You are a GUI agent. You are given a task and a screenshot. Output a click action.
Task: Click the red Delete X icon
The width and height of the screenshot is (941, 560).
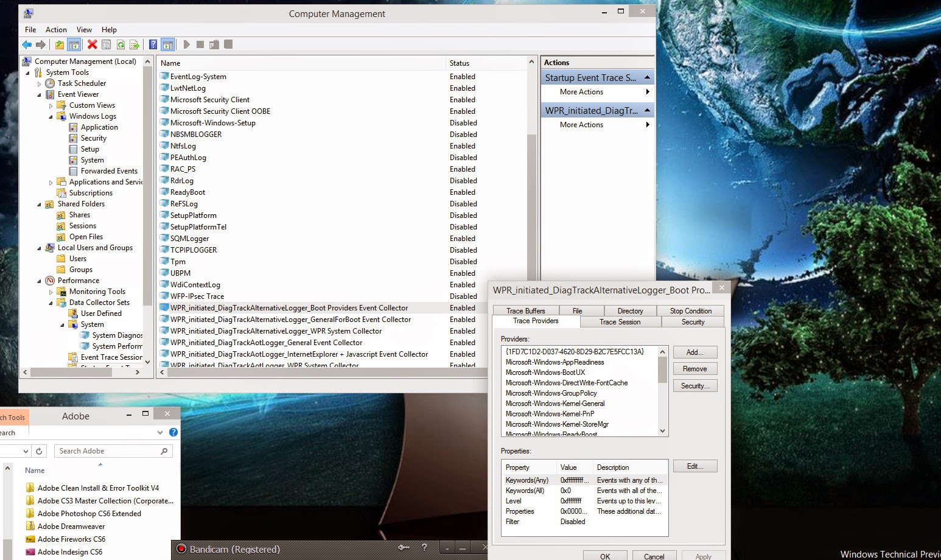[x=93, y=44]
